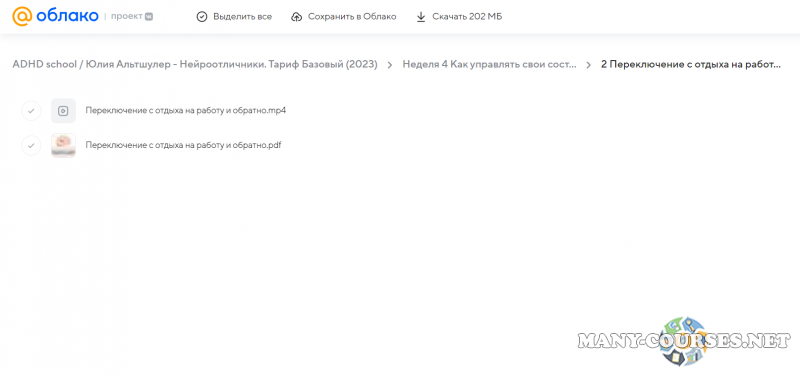Viewport: 800px width, 374px height.
Task: Open the pdf file preview thumbnail
Action: point(63,145)
